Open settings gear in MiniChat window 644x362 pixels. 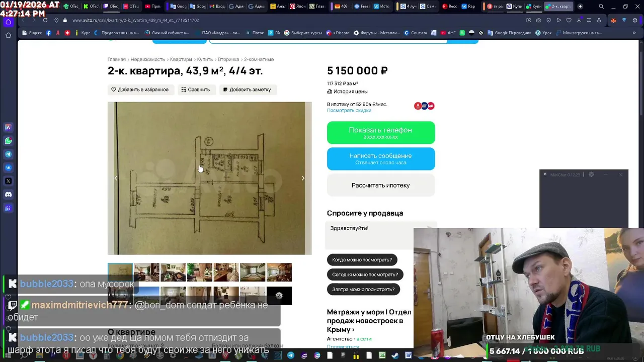(591, 174)
